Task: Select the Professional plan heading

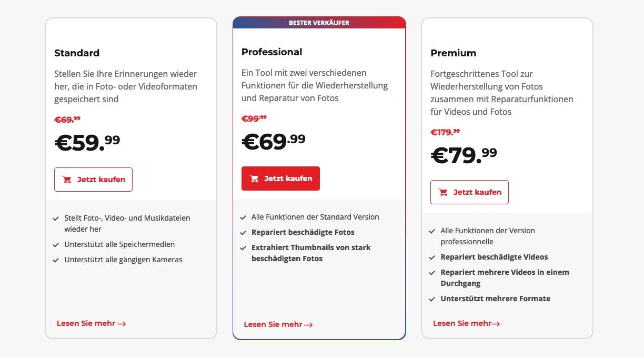Action: point(272,52)
